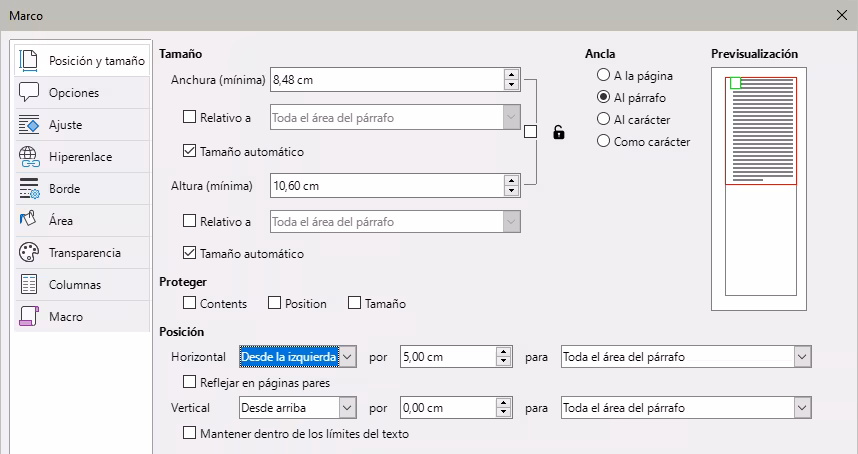858x454 pixels.
Task: Expand the Horizontal Desde la izquierda dropdown
Action: click(x=347, y=356)
